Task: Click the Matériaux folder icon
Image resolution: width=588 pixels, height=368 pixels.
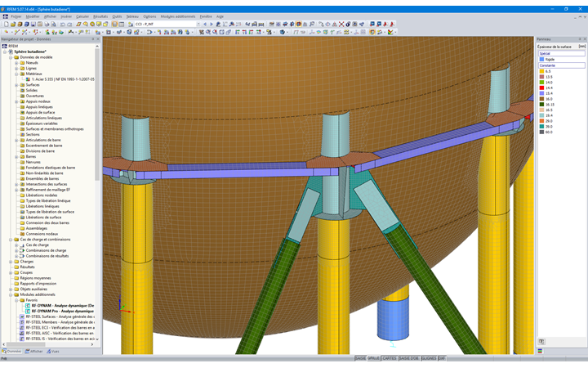Action: tap(22, 74)
